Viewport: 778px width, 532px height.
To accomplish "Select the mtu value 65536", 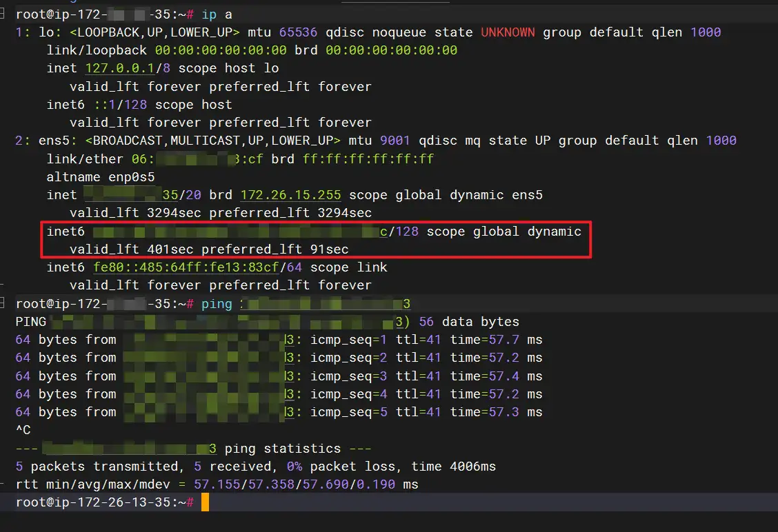I will click(298, 32).
